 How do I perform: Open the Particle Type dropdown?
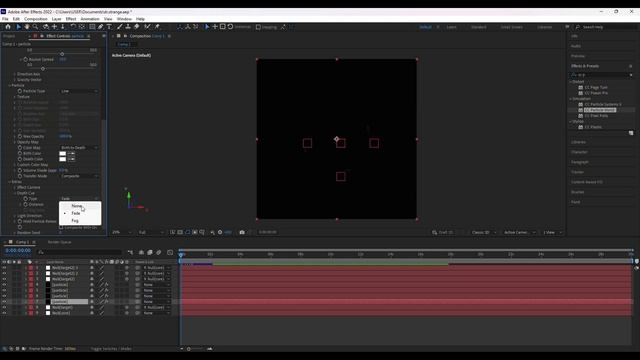79,91
